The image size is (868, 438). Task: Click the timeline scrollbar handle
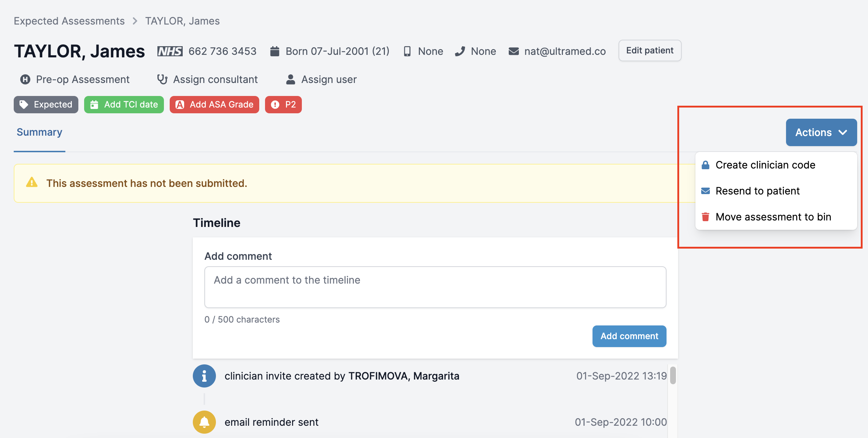click(673, 375)
